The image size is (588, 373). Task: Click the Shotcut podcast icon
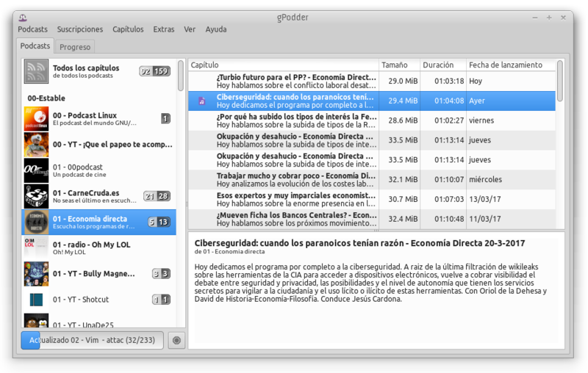(36, 300)
